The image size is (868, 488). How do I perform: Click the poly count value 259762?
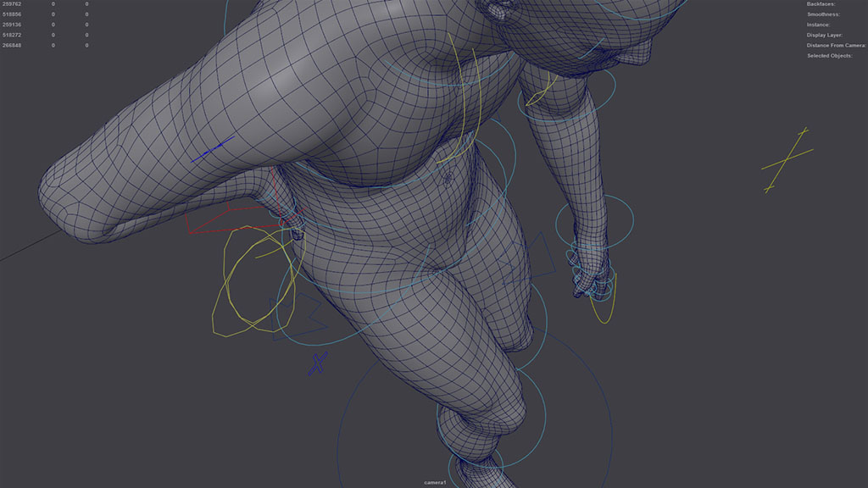click(12, 4)
